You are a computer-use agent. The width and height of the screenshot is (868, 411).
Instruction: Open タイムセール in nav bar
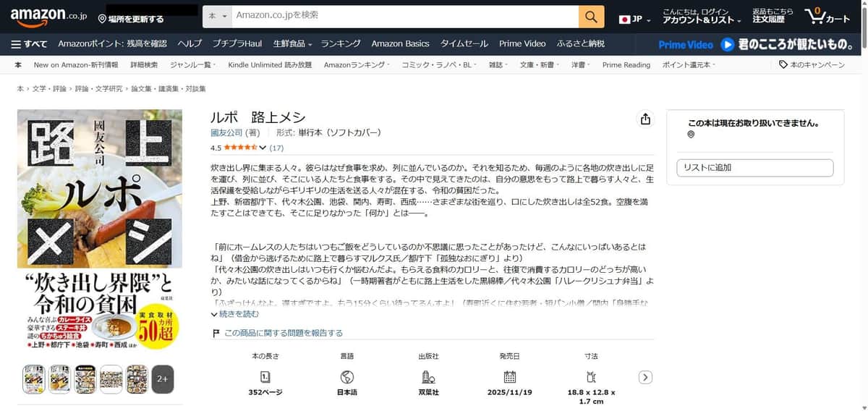coord(464,43)
